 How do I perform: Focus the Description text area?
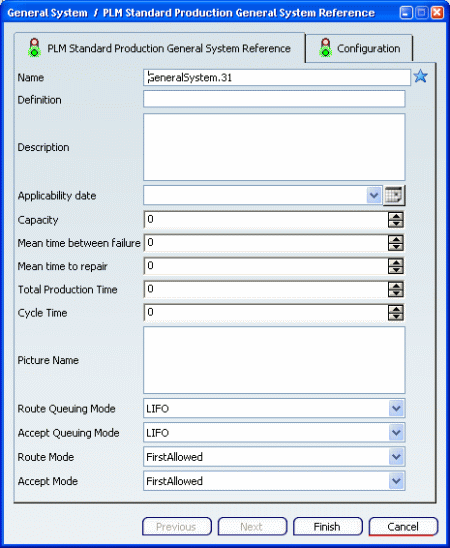274,147
